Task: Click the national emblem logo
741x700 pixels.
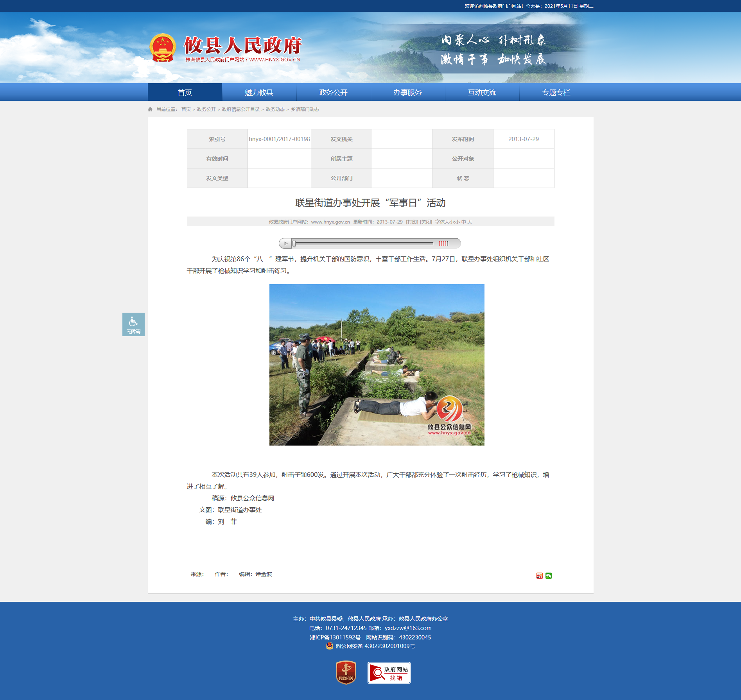Action: coord(163,48)
